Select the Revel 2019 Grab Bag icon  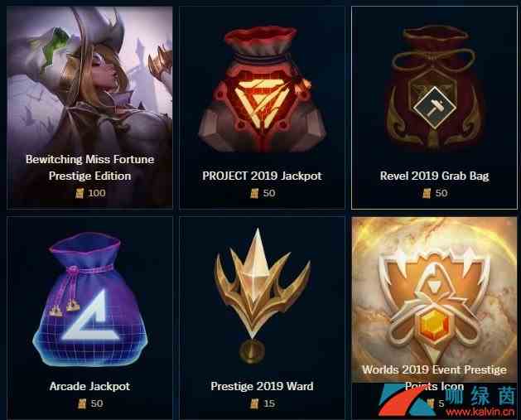434,88
